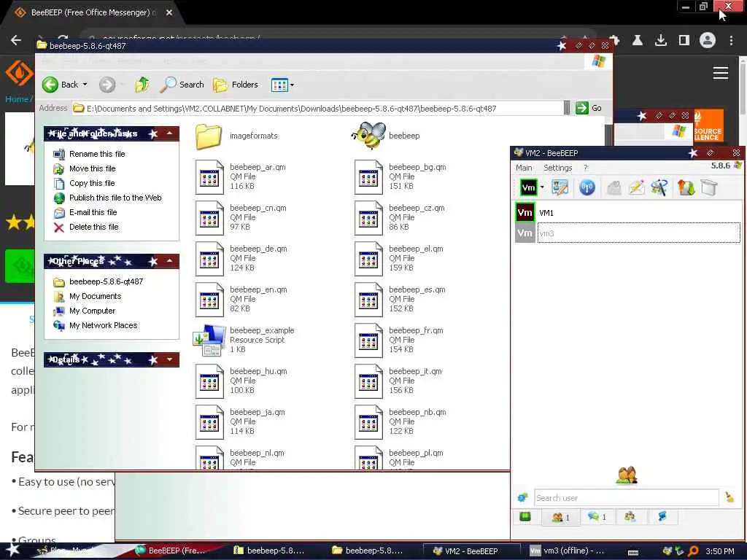Viewport: 747px width, 560px height.
Task: Open the VM avatar status button in BeeBEEP
Action: click(x=528, y=187)
